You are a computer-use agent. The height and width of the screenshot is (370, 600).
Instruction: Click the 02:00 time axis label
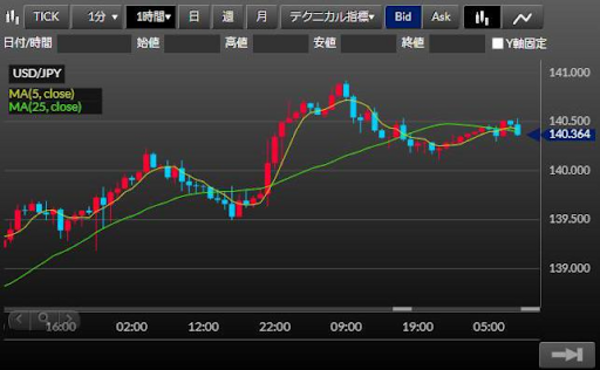[x=132, y=327]
